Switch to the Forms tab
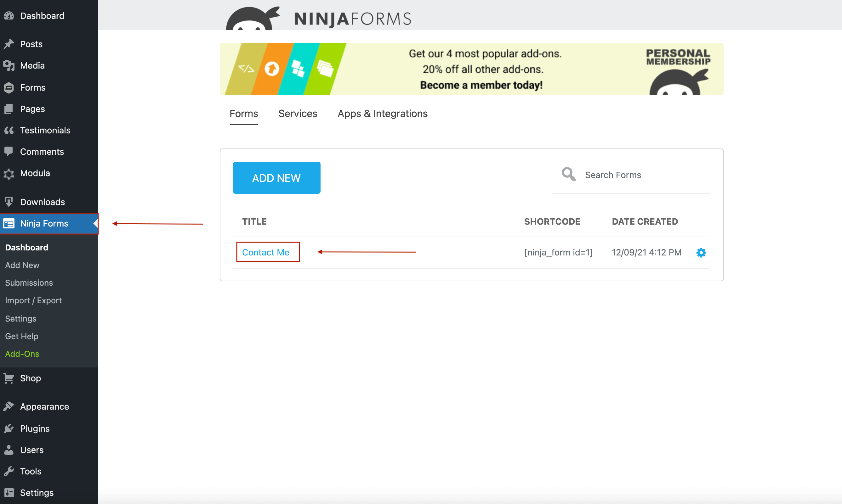The image size is (842, 504). (244, 114)
